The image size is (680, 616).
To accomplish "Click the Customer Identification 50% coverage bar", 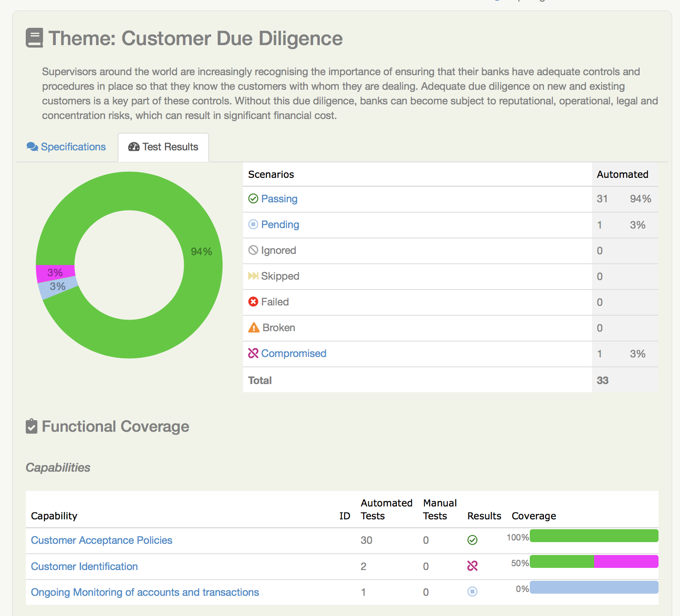I will point(594,562).
